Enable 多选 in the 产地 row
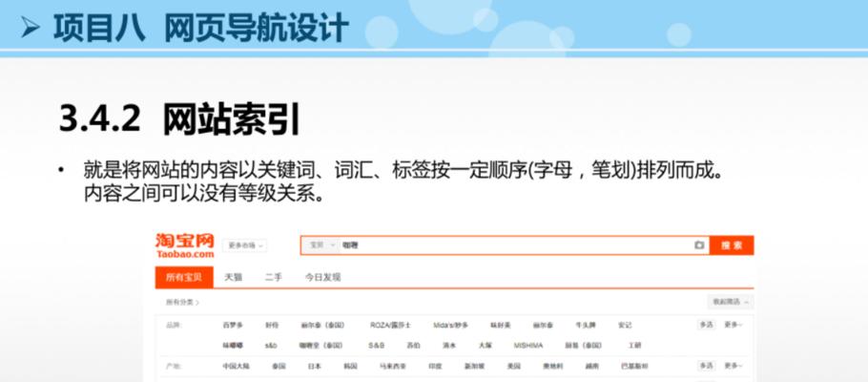The width and height of the screenshot is (868, 382). coord(706,366)
